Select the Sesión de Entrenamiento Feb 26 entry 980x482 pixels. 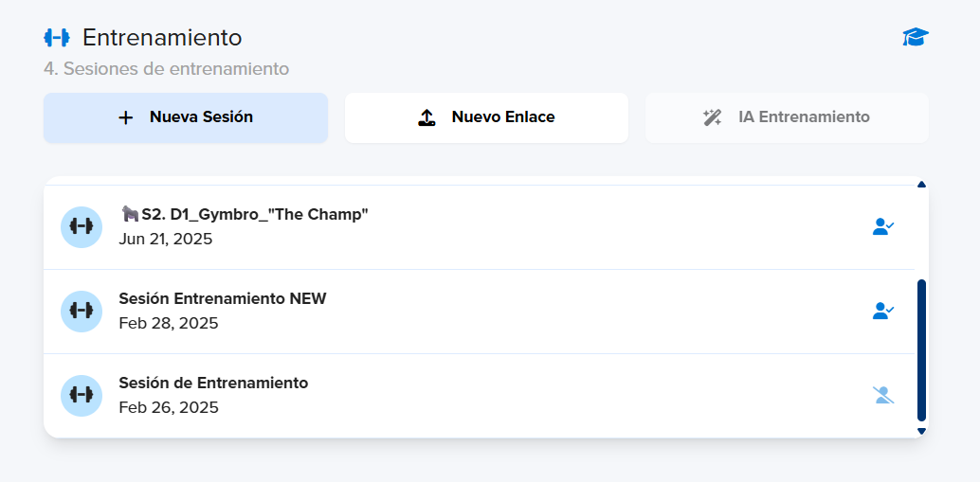(x=479, y=396)
